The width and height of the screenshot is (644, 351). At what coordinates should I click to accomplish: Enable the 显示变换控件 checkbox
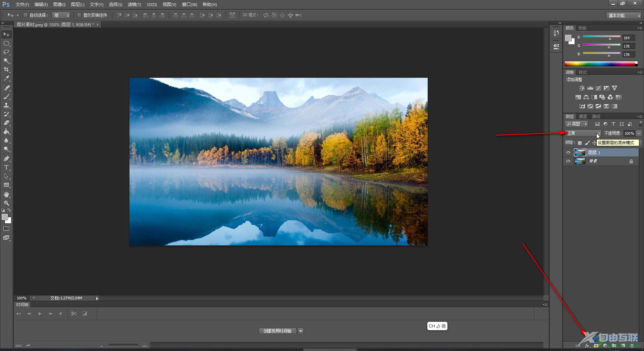click(x=79, y=15)
